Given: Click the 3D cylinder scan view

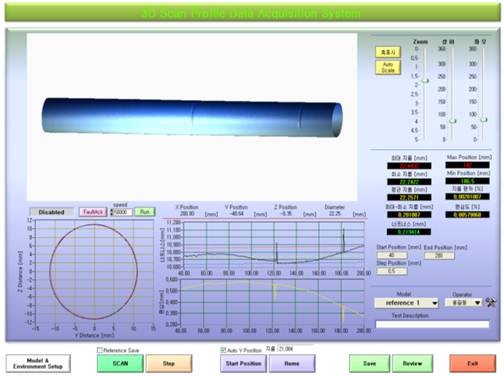Looking at the screenshot, I should pos(192,117).
